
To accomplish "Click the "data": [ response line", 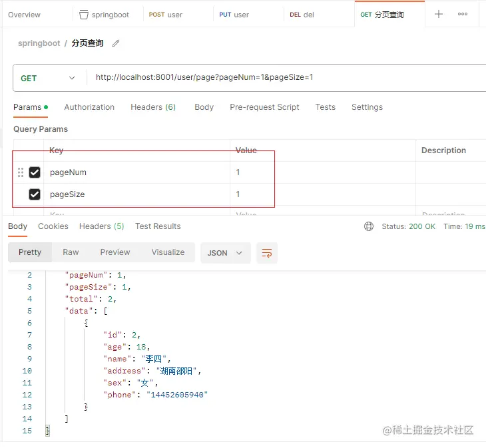I will pyautogui.click(x=86, y=311).
